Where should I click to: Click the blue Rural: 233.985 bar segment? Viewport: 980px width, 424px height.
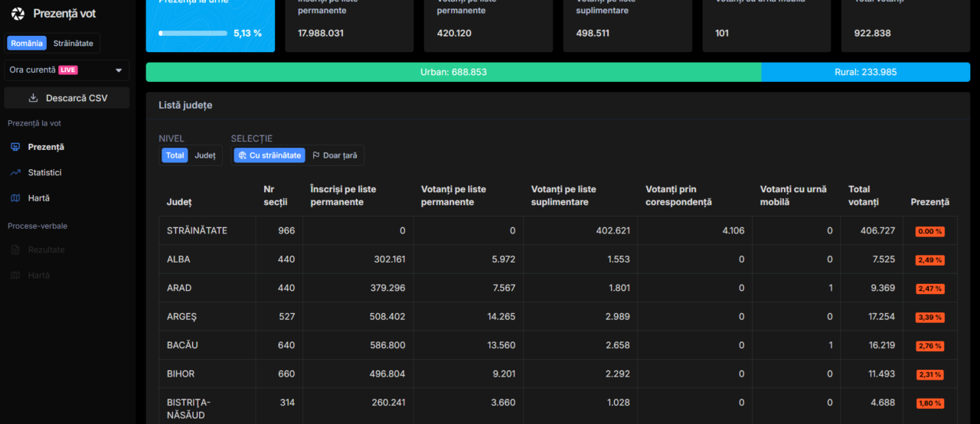coord(865,72)
